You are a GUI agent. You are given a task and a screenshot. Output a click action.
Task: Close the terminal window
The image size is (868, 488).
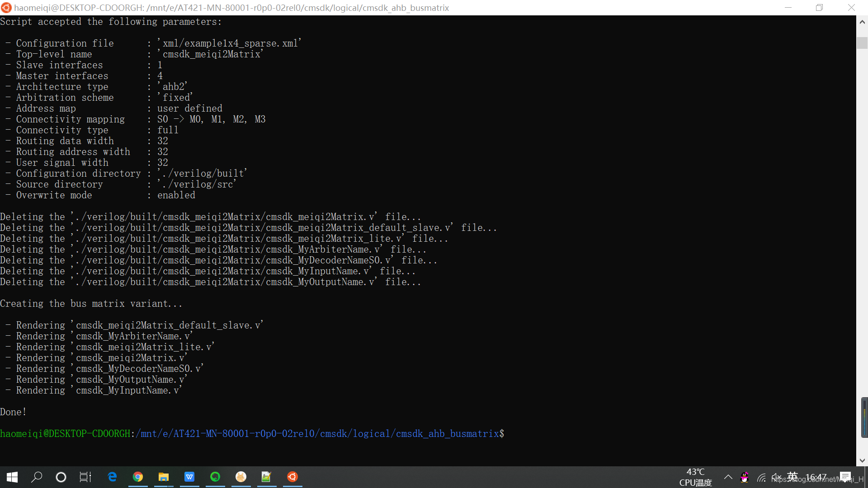pos(851,8)
